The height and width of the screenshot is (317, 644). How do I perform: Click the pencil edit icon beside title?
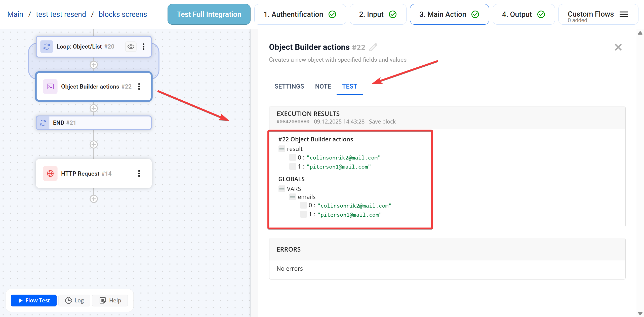coord(373,47)
